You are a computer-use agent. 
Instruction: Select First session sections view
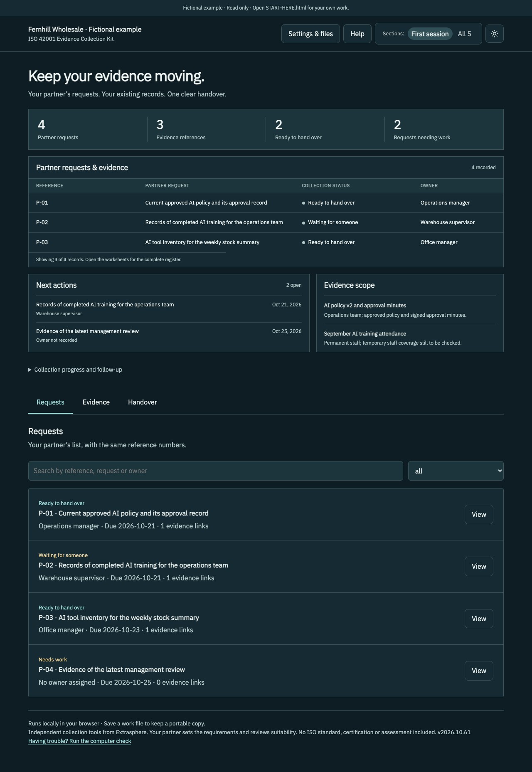pos(430,34)
